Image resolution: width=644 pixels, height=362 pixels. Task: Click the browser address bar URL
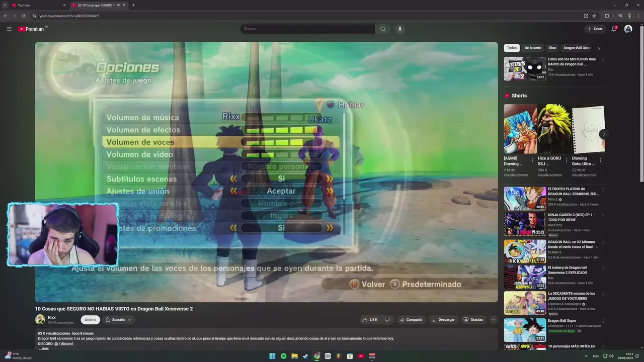69,16
